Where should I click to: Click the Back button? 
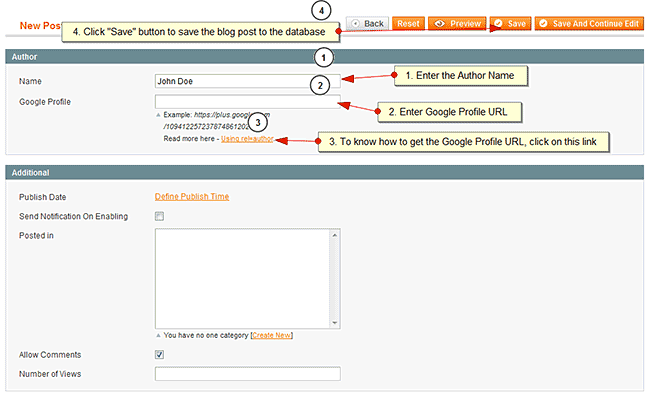[367, 24]
